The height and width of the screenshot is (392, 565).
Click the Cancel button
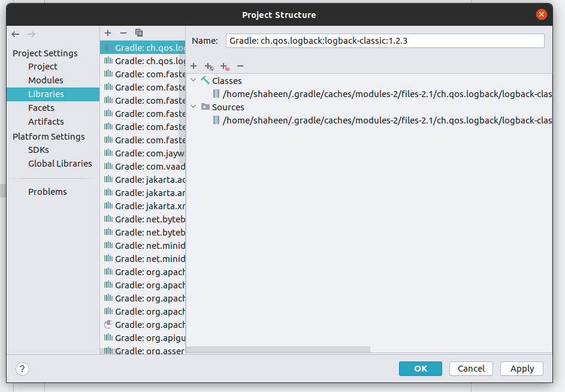point(472,369)
